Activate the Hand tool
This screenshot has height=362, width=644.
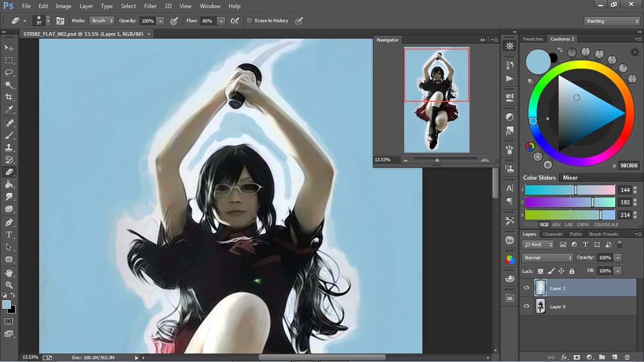click(x=9, y=273)
